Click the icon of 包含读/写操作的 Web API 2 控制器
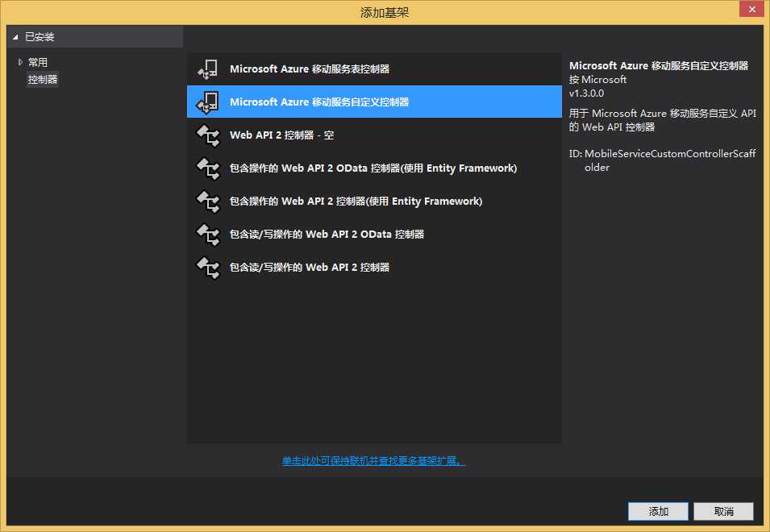Viewport: 770px width, 532px height. pyautogui.click(x=208, y=268)
